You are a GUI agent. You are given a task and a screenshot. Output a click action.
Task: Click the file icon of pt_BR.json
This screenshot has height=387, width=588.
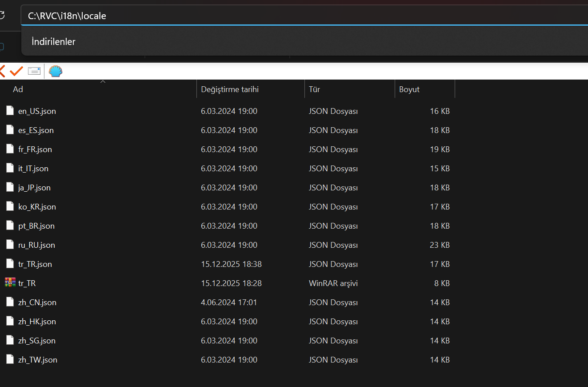(x=10, y=226)
